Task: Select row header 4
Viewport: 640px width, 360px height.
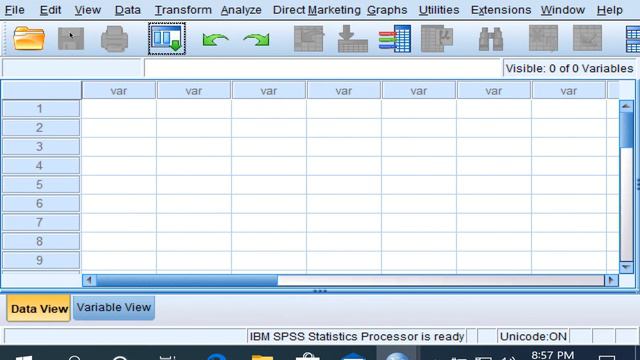Action: [x=41, y=165]
